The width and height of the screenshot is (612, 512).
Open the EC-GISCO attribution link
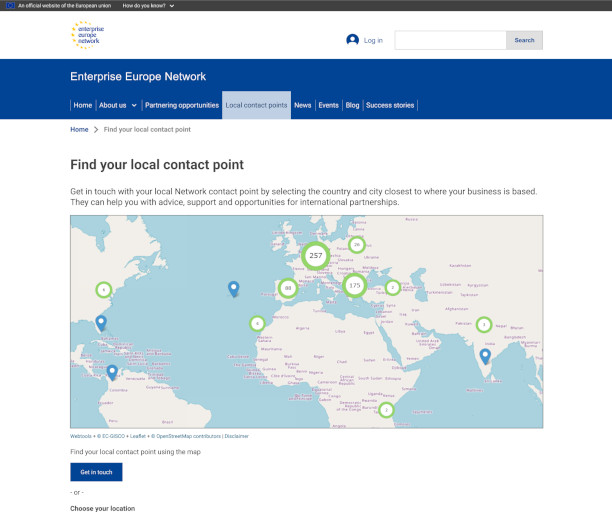point(113,436)
